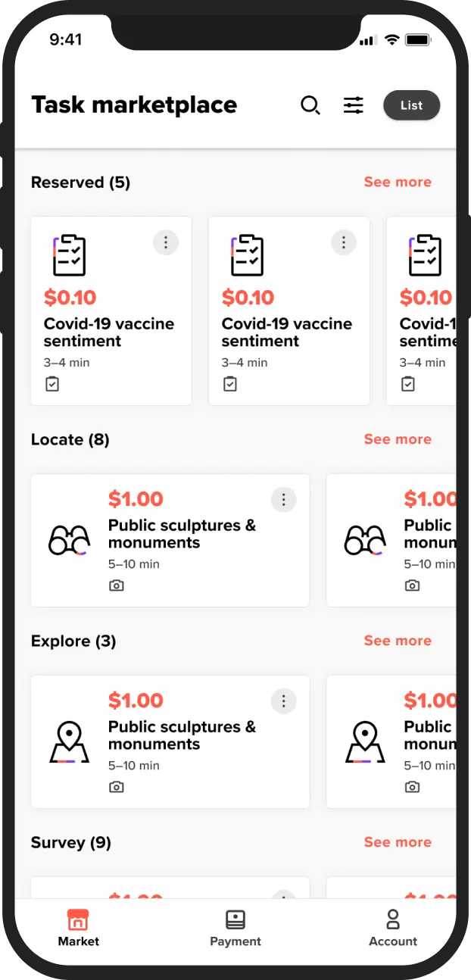Toggle the List view button

(411, 105)
